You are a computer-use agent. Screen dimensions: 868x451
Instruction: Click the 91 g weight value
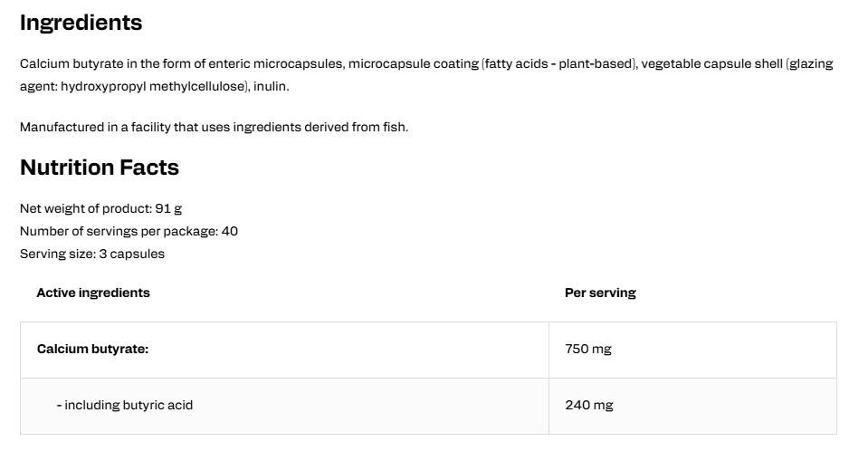168,209
